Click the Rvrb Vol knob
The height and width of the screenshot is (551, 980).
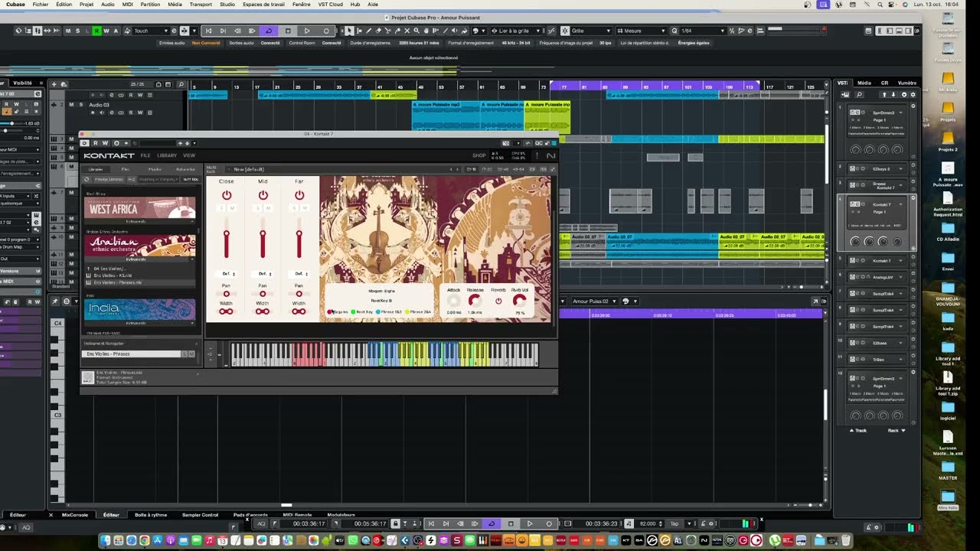click(520, 302)
